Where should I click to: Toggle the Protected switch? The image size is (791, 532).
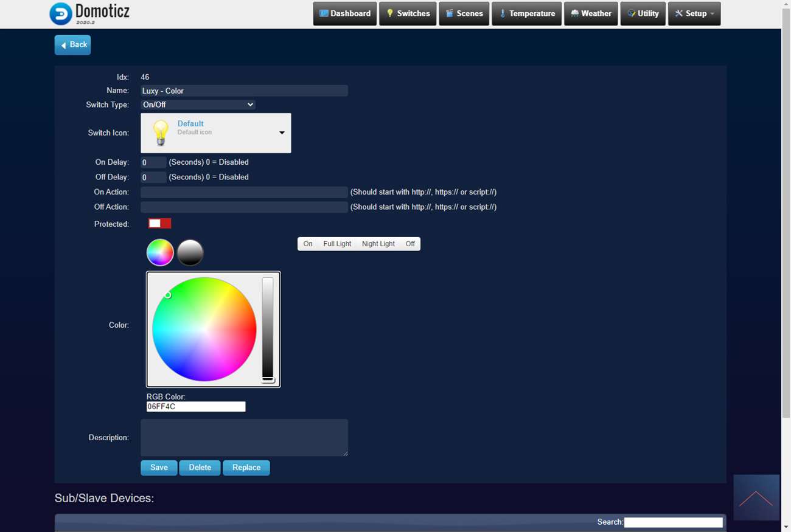(160, 224)
